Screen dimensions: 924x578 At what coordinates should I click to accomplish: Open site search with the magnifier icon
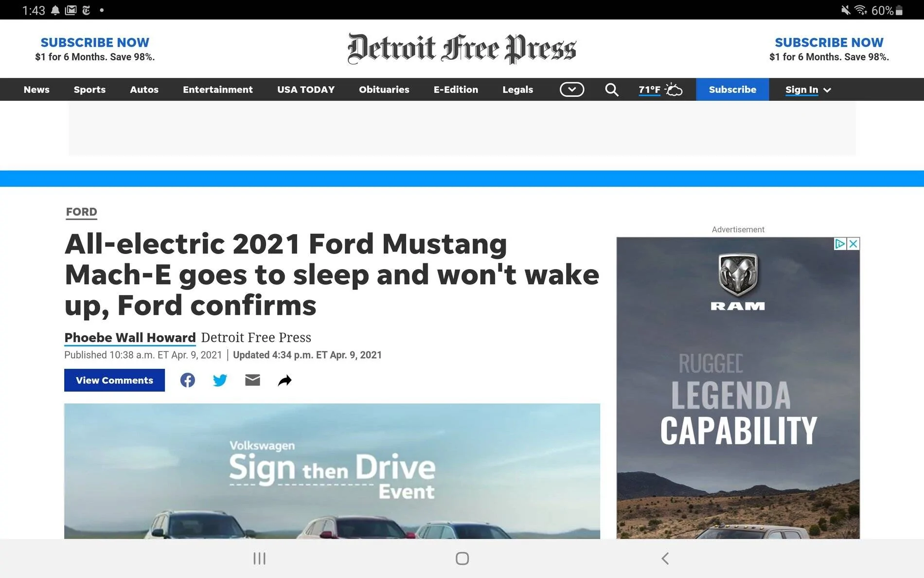[x=611, y=90]
